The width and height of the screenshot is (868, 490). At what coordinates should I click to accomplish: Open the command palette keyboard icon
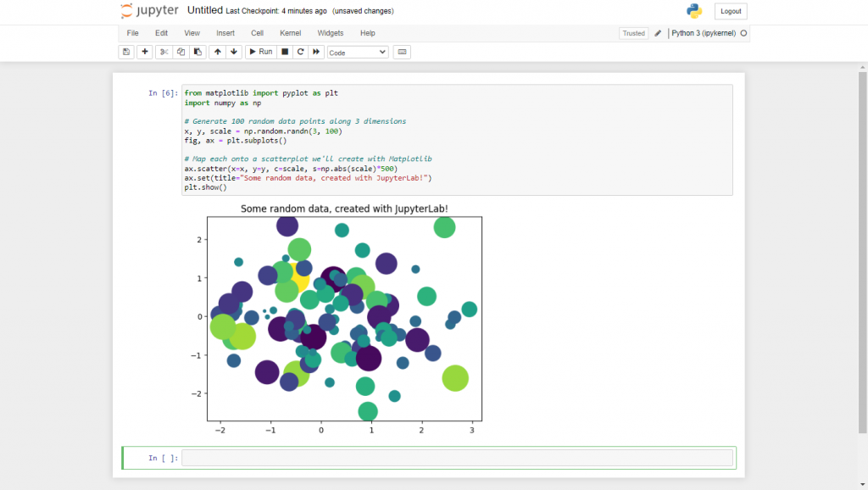[x=401, y=52]
